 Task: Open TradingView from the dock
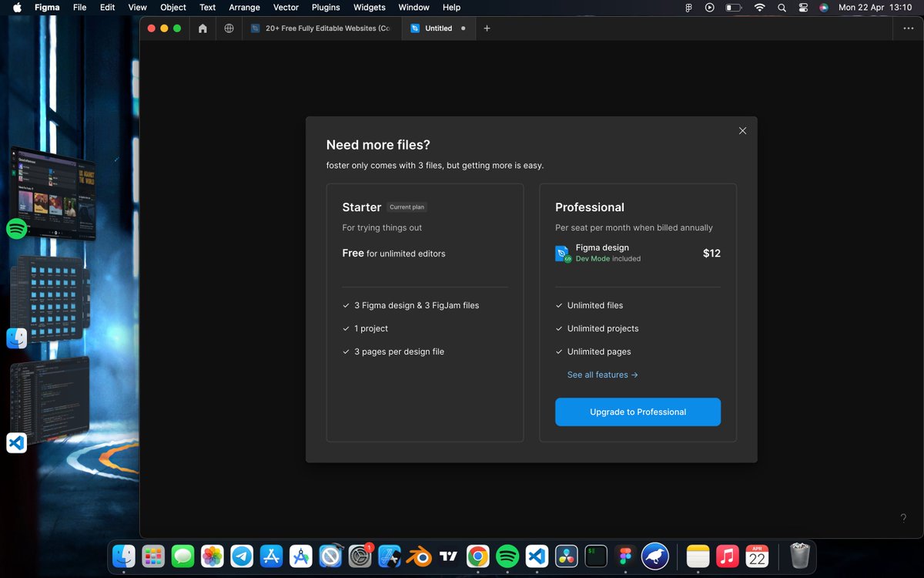coord(448,556)
